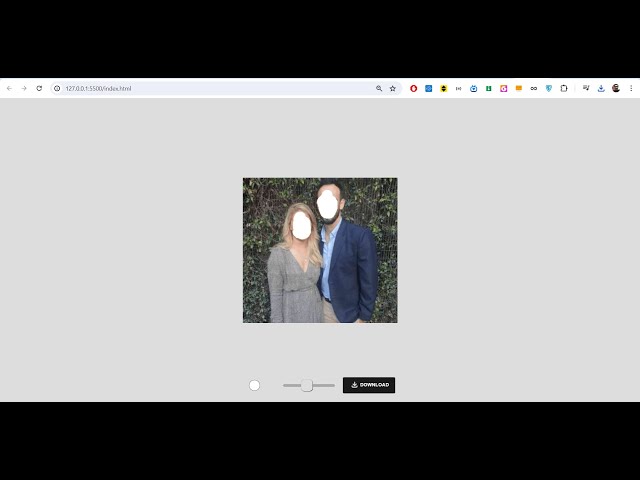
Task: Reload the current page
Action: [39, 88]
